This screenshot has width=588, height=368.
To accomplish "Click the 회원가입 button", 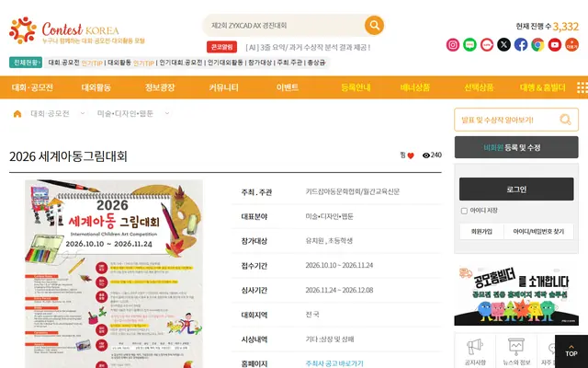I will [x=481, y=232].
